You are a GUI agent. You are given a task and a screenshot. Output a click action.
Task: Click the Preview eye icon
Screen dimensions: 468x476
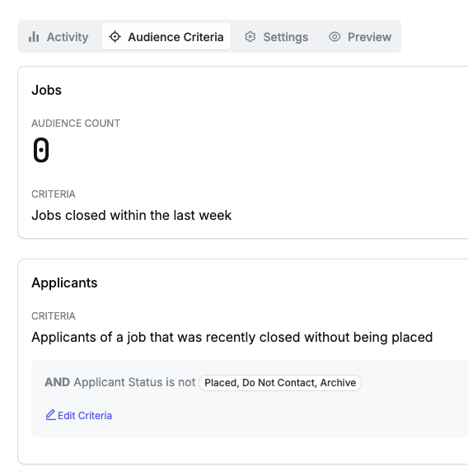pyautogui.click(x=335, y=37)
